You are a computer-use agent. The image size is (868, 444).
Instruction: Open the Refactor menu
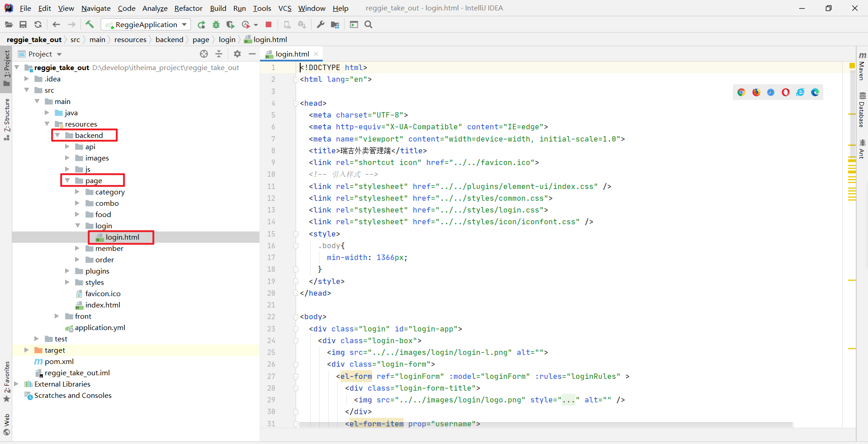click(189, 8)
